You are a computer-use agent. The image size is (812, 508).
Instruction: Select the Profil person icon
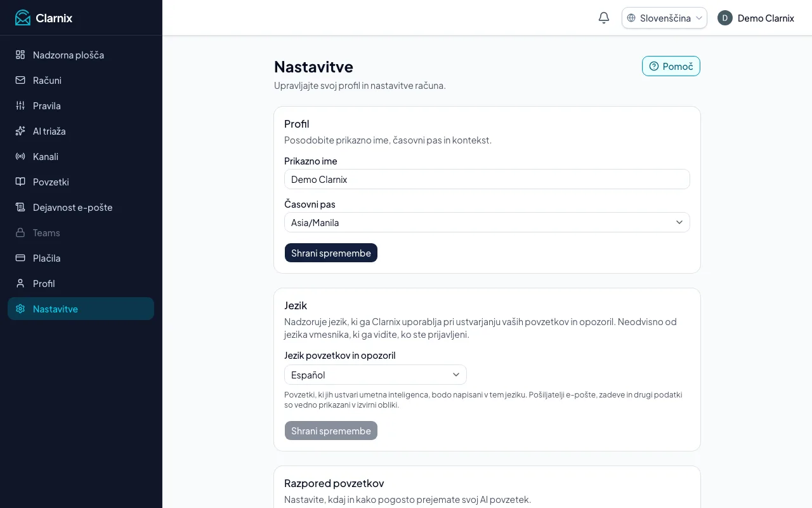coord(20,283)
